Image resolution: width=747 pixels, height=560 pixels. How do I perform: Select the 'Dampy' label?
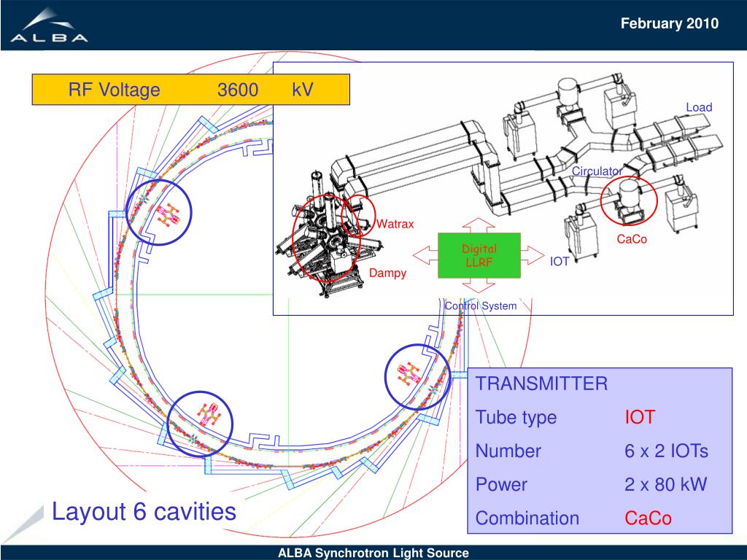388,273
